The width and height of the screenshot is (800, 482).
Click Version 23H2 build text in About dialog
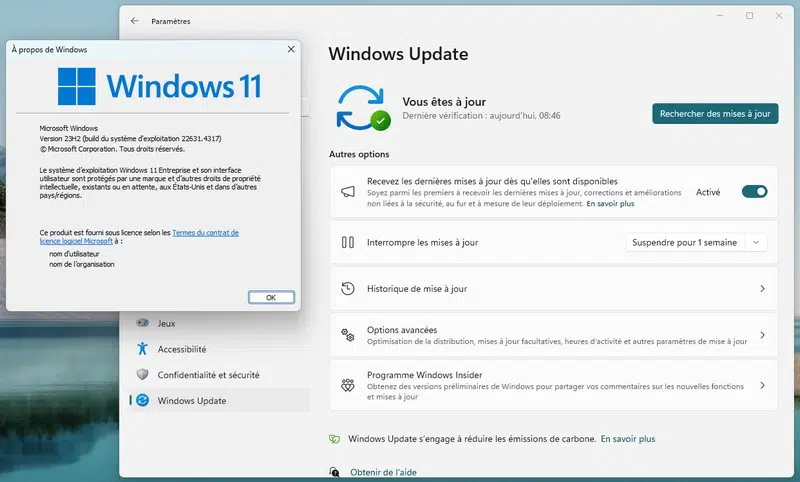coord(131,139)
